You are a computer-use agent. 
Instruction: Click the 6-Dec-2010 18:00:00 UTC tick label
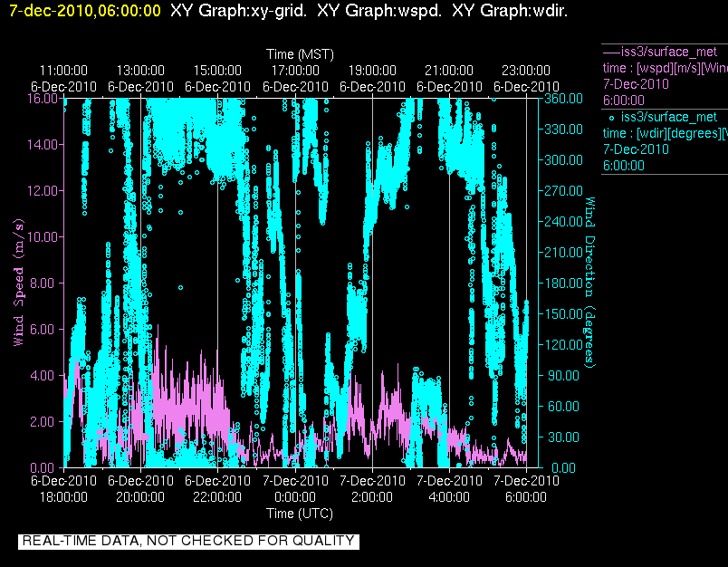pyautogui.click(x=63, y=488)
